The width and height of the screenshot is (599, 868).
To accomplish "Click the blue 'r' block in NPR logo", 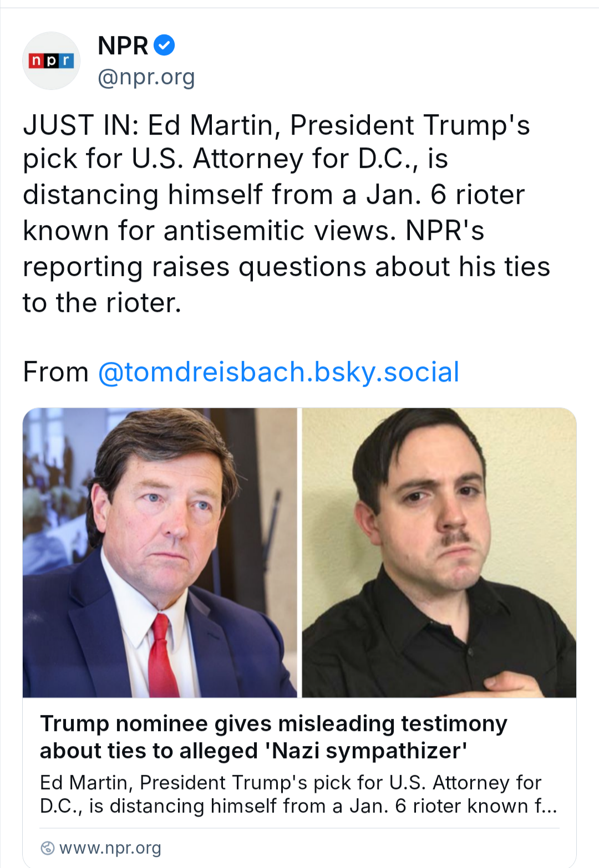I will 66,60.
